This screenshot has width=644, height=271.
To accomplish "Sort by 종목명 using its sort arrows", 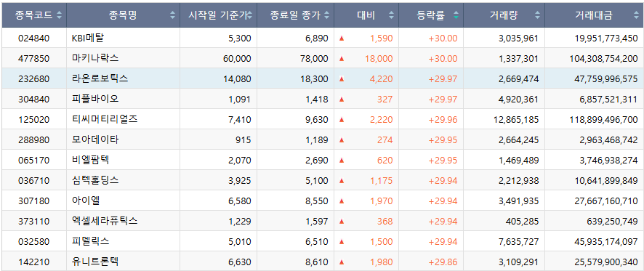I will pos(172,15).
